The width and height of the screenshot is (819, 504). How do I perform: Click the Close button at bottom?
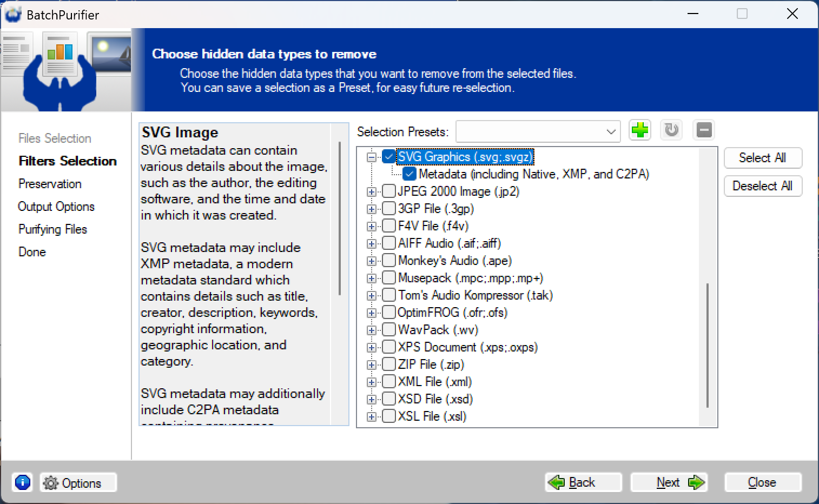tap(763, 482)
